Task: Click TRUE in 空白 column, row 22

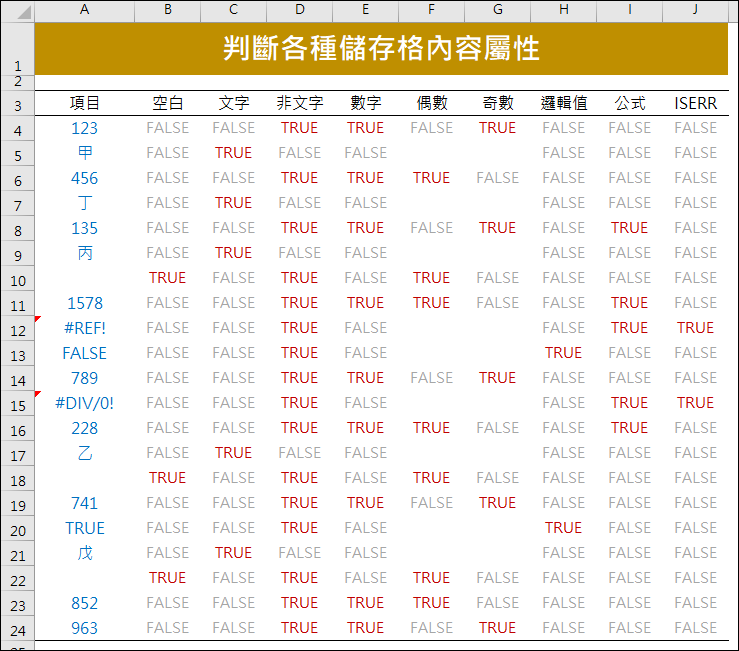Action: tap(167, 577)
